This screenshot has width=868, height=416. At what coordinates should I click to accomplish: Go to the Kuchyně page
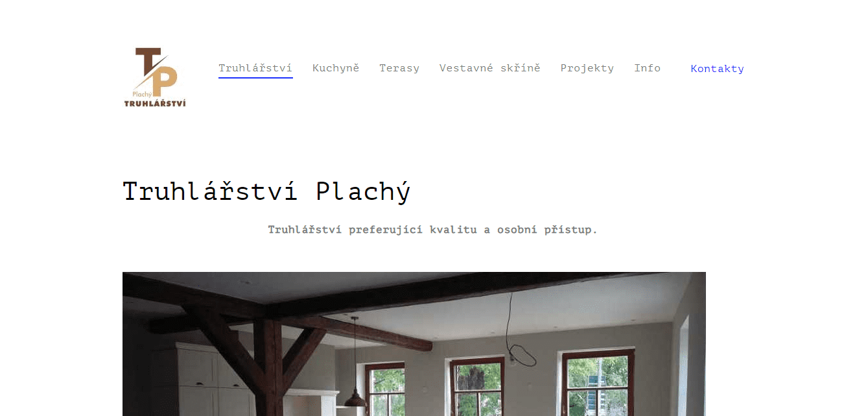336,68
